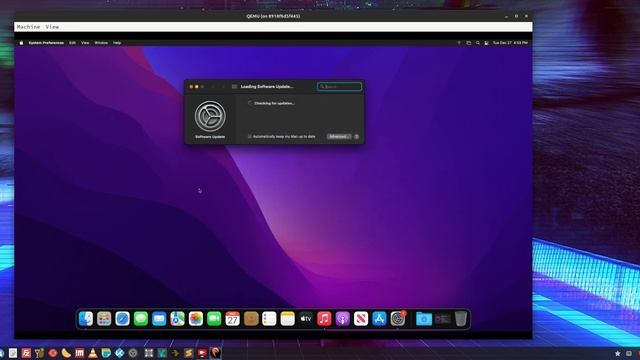This screenshot has width=640, height=360.
Task: Open the Help menu
Action: coord(117,43)
